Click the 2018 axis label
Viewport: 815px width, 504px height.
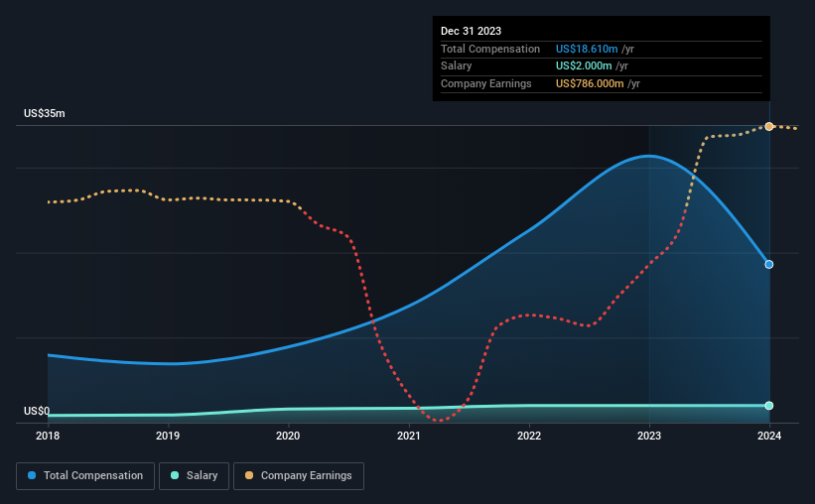(48, 436)
